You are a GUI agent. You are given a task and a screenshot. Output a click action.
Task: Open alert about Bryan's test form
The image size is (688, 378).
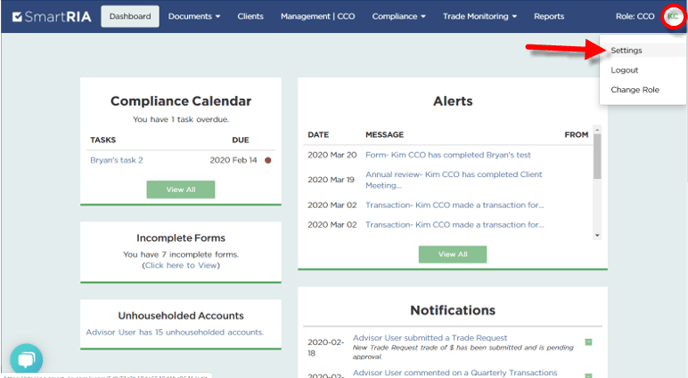point(448,155)
